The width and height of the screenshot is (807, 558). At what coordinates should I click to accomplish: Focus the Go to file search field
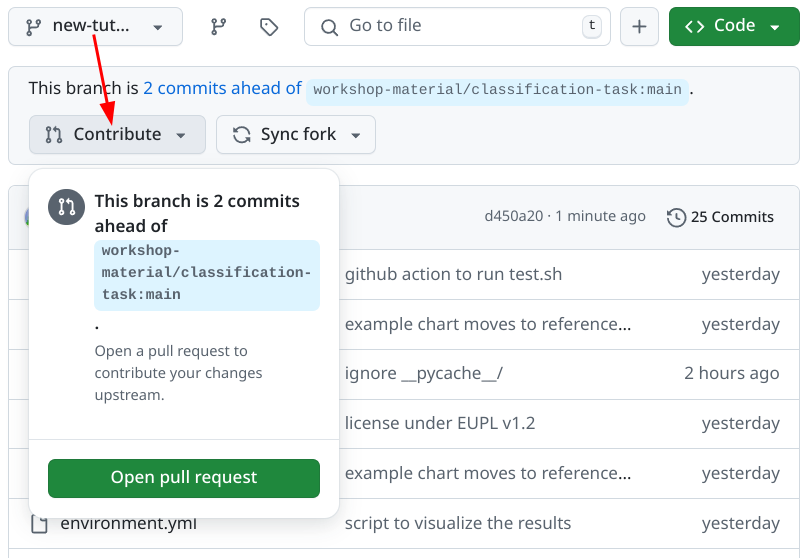(460, 27)
